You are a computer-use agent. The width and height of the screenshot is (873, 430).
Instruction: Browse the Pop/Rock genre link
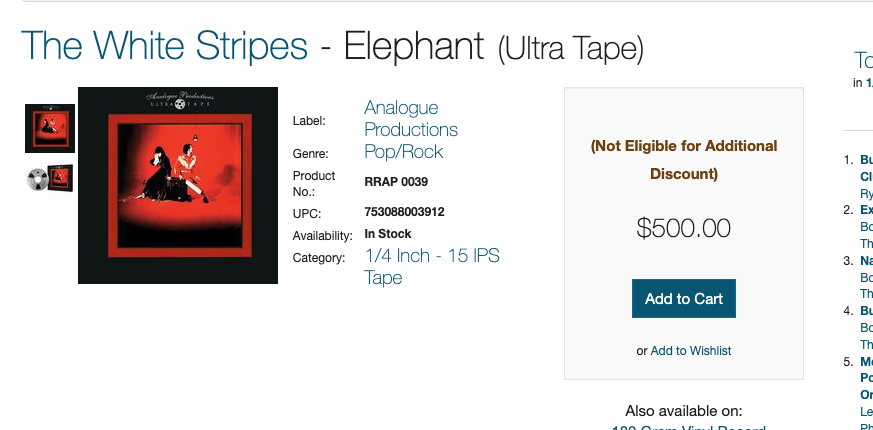point(404,152)
